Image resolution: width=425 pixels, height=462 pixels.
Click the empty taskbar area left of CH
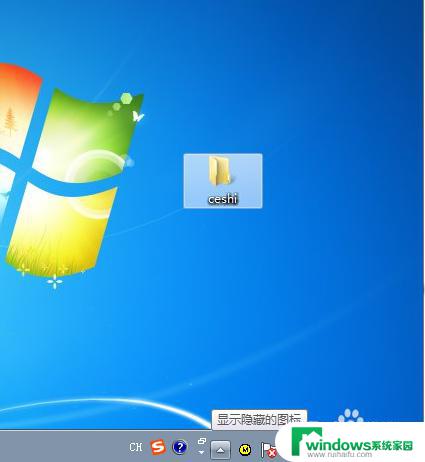point(63,447)
